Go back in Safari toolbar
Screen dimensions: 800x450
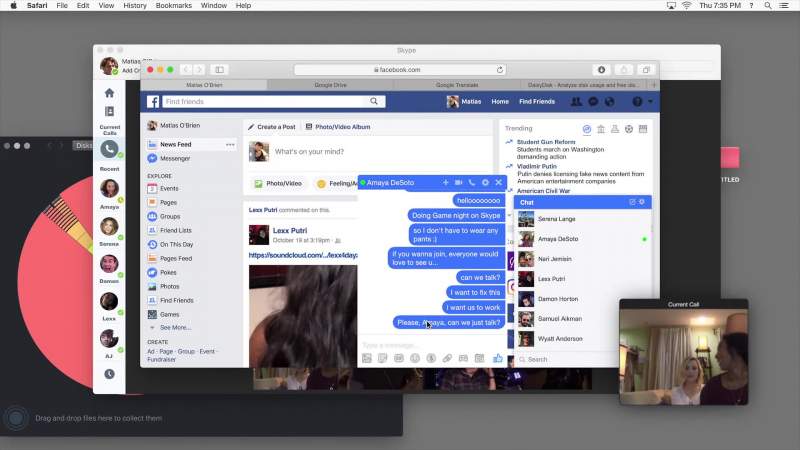[186, 69]
